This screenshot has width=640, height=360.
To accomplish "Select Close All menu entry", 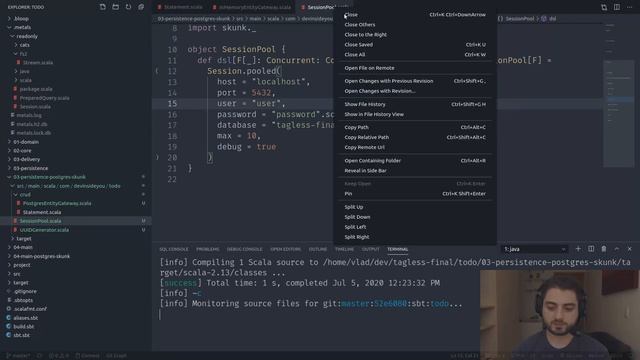I will 415,54.
